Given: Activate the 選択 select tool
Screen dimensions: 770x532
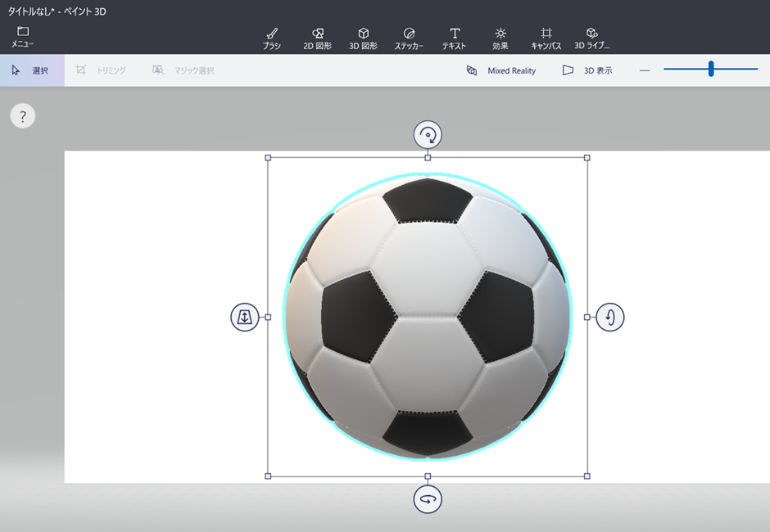Looking at the screenshot, I should point(32,70).
